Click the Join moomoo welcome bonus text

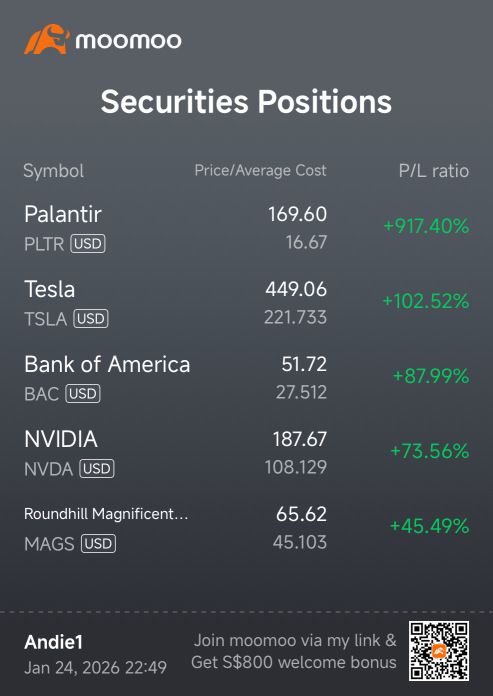(294, 651)
